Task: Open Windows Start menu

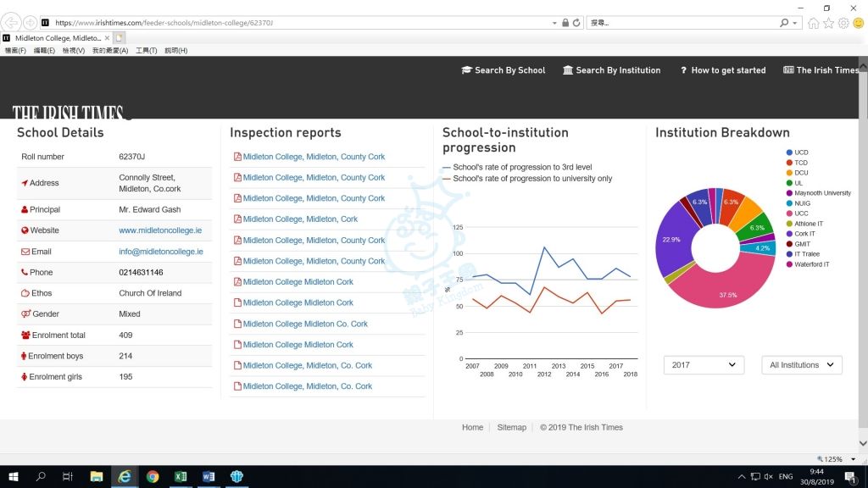Action: pos(14,476)
